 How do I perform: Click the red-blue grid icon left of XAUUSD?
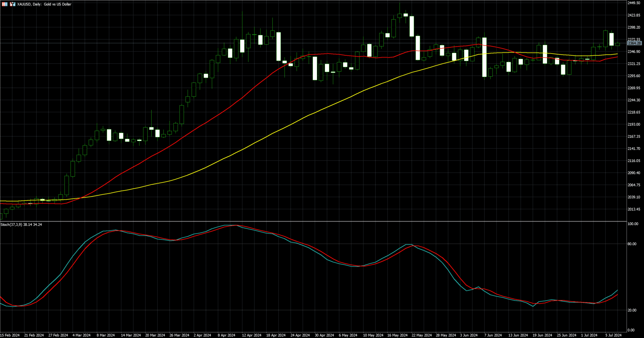[5, 4]
